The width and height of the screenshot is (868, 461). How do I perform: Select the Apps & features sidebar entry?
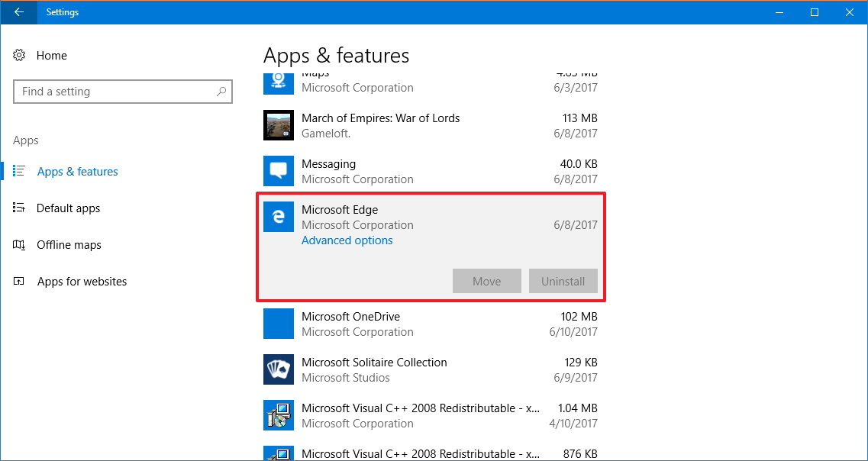click(77, 171)
